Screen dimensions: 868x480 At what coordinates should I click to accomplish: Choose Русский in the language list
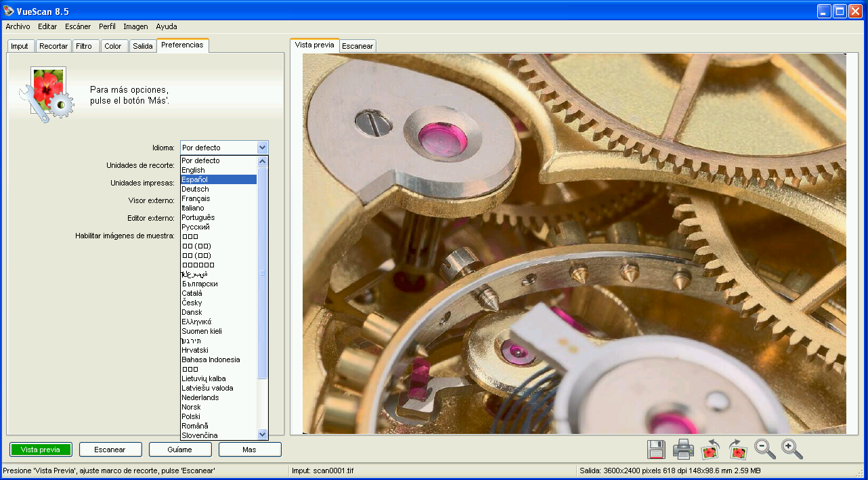click(219, 227)
